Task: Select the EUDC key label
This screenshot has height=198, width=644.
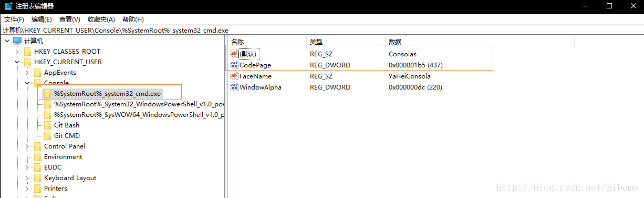Action: pos(53,167)
